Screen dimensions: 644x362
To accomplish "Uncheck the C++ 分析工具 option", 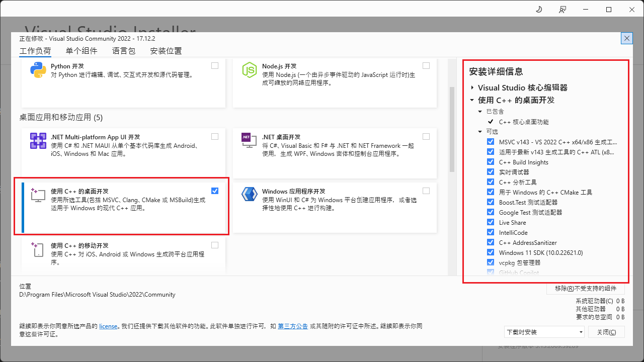I will pos(491,182).
